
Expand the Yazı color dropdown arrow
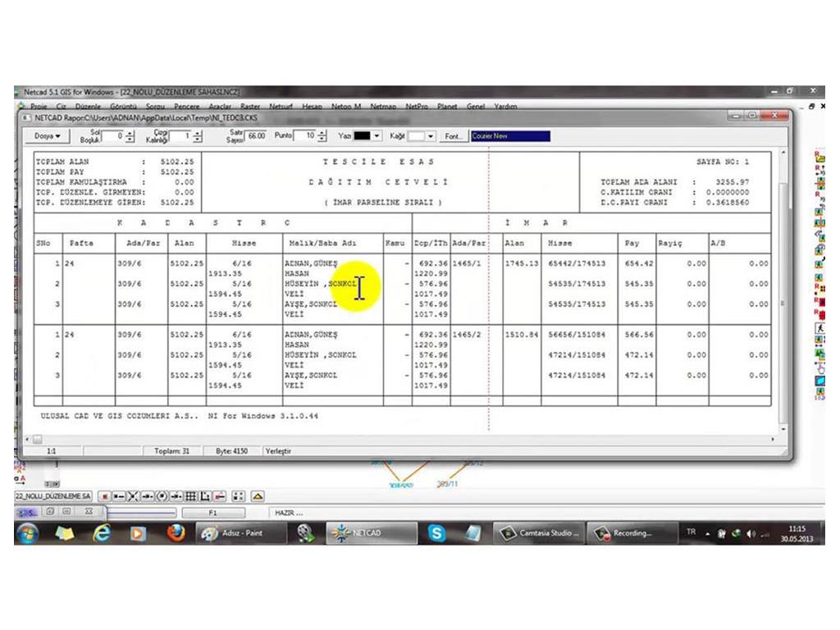pyautogui.click(x=377, y=136)
